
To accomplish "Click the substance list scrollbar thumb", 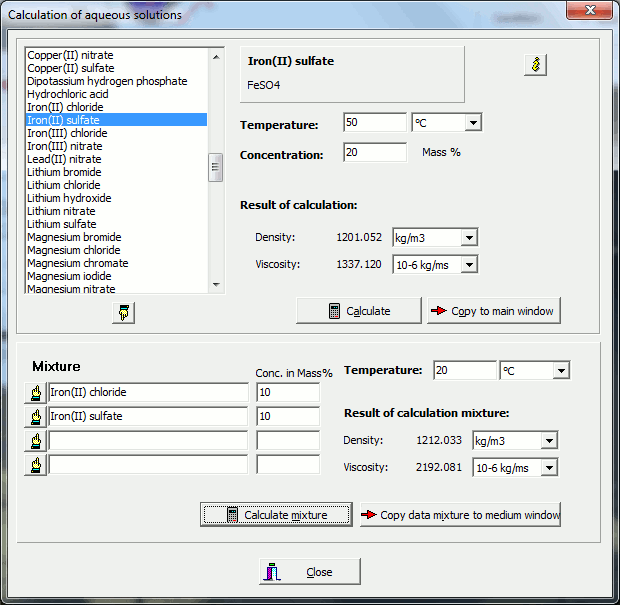I will 215,167.
